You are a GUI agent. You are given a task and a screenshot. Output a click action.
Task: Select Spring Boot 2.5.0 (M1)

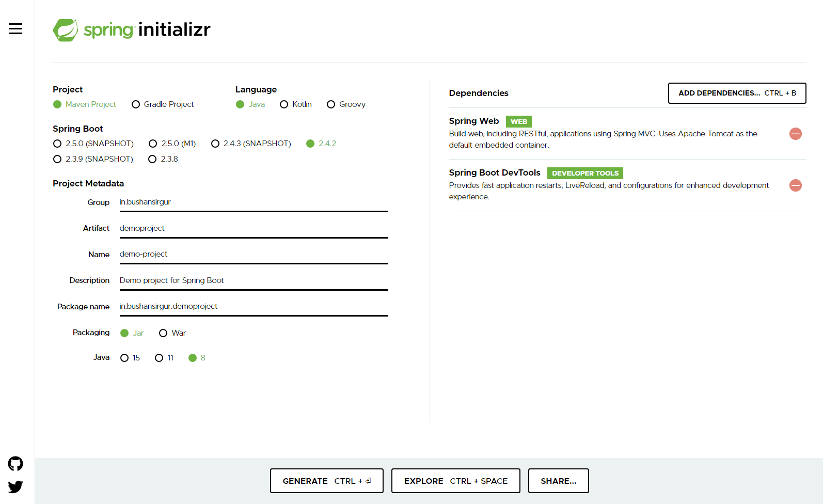172,144
